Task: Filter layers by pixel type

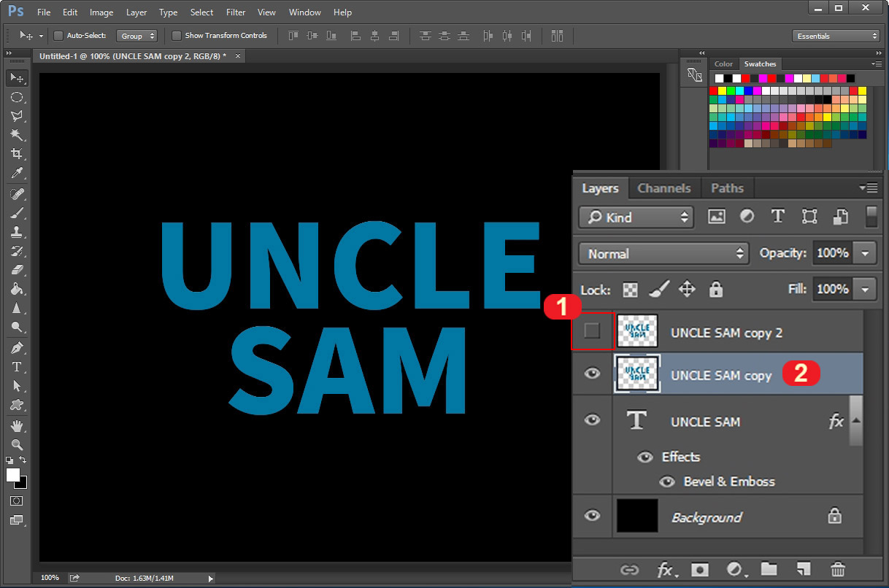Action: [717, 217]
